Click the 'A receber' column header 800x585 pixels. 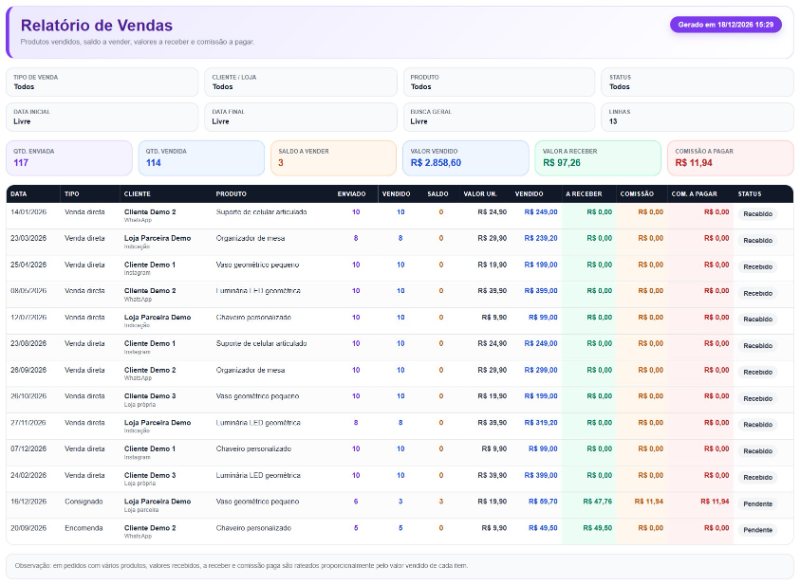584,194
